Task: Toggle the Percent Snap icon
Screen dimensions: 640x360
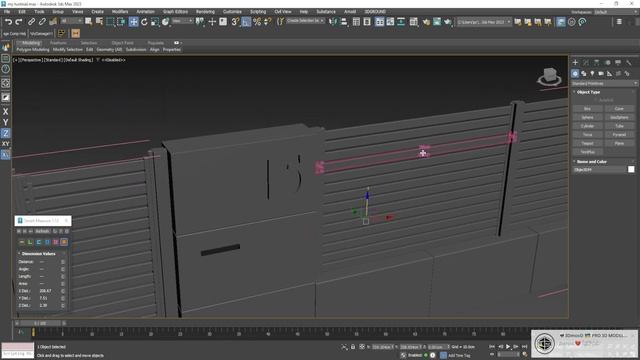Action: click(x=257, y=22)
